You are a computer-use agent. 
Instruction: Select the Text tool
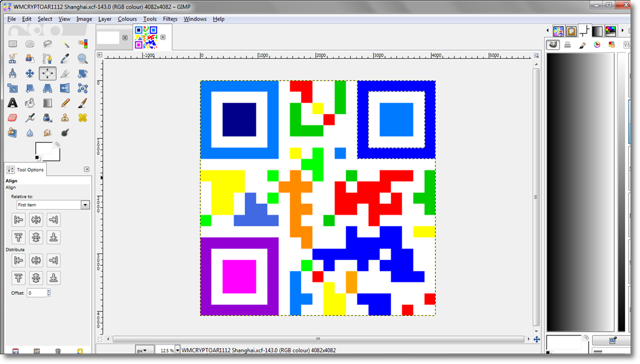click(12, 103)
